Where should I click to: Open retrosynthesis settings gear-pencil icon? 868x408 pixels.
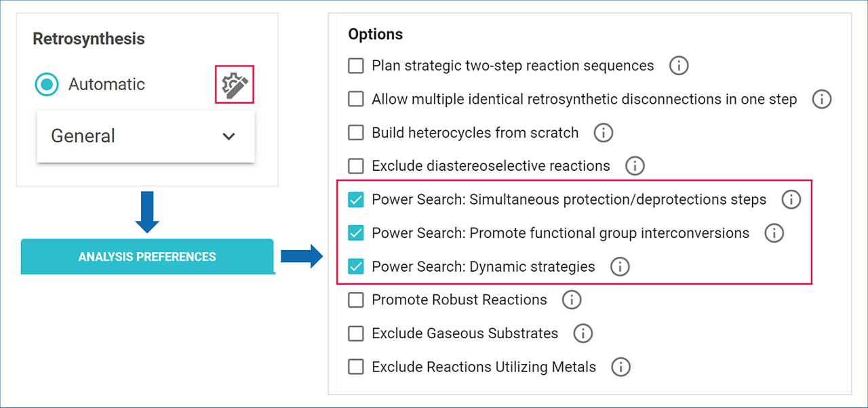coord(235,85)
